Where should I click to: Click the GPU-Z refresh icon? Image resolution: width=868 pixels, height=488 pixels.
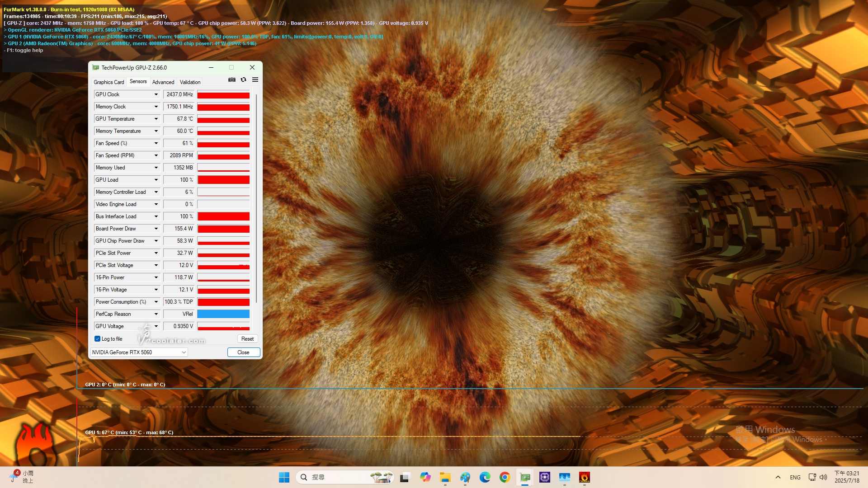click(x=244, y=80)
